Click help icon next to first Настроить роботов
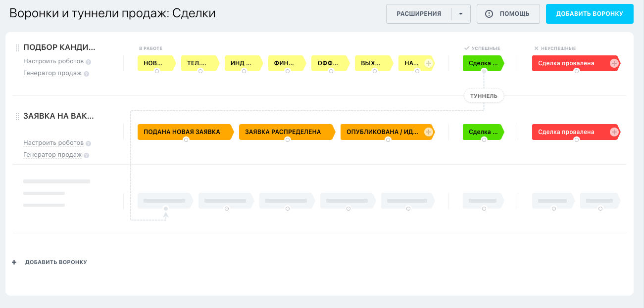This screenshot has width=644, height=308. 88,62
